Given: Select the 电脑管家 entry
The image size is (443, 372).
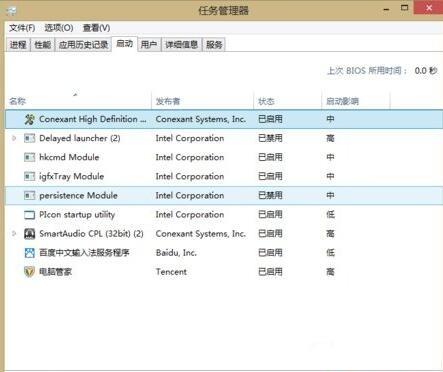Looking at the screenshot, I should pos(55,272).
